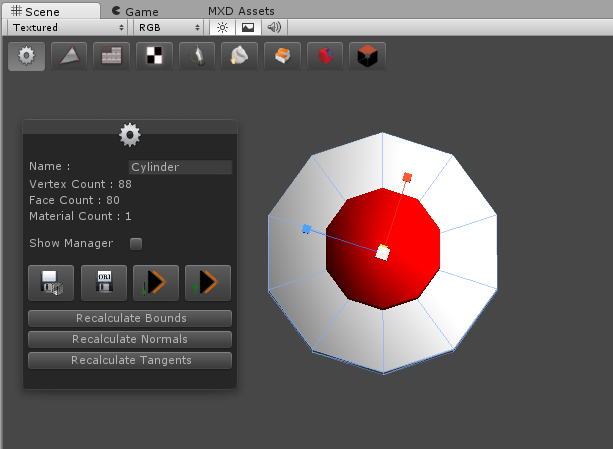Open the brick wall grid tool
Image resolution: width=613 pixels, height=449 pixels.
click(111, 56)
